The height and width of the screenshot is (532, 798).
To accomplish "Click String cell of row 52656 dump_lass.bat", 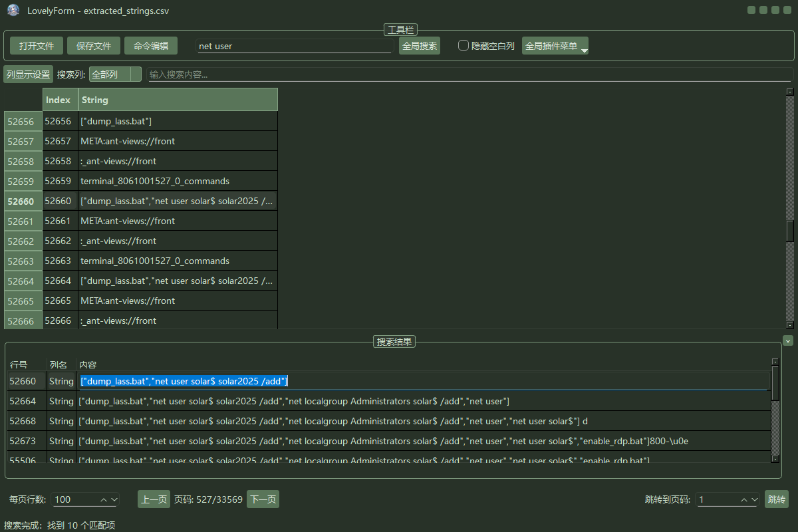I will (178, 121).
